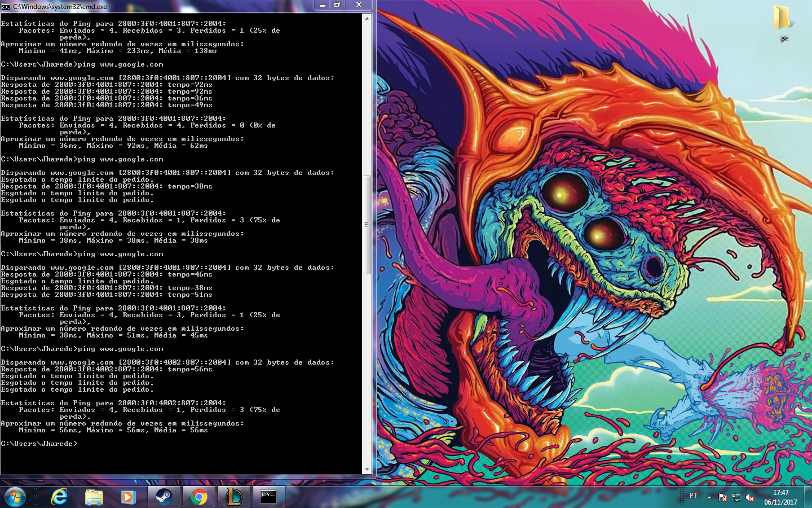The height and width of the screenshot is (508, 812).
Task: Click the 'Média = 62ms' statistics line
Action: coord(113,146)
